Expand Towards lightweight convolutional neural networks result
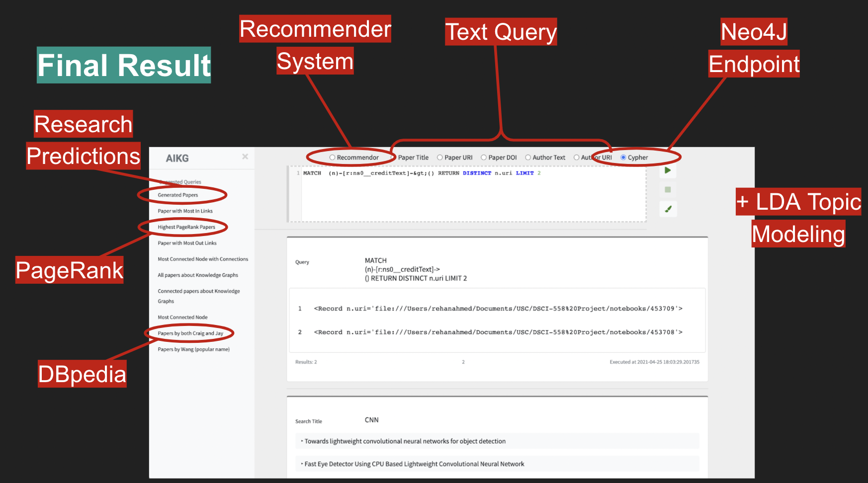Viewport: 868px width, 483px height. pos(497,441)
